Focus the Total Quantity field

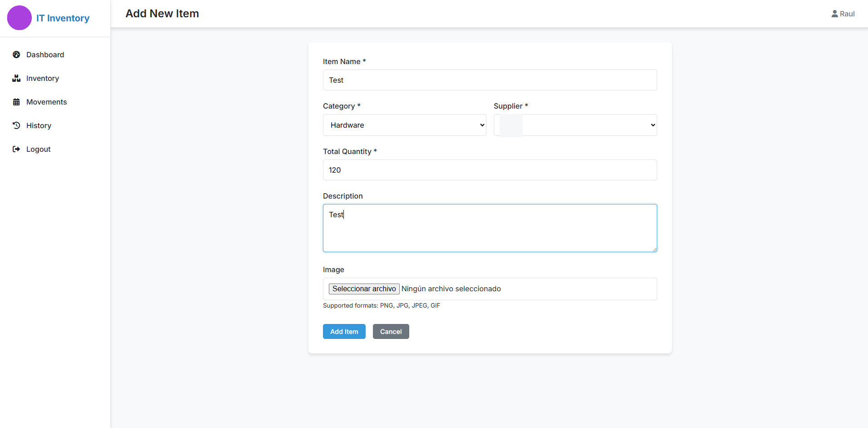490,170
